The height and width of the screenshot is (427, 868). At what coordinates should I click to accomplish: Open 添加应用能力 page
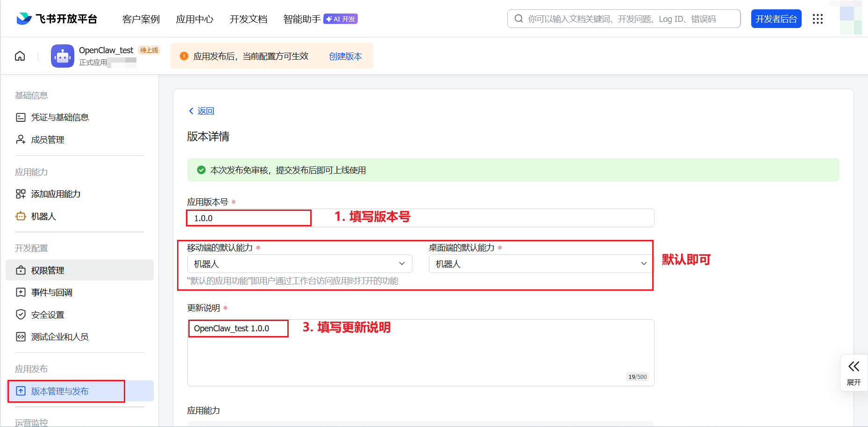point(55,194)
